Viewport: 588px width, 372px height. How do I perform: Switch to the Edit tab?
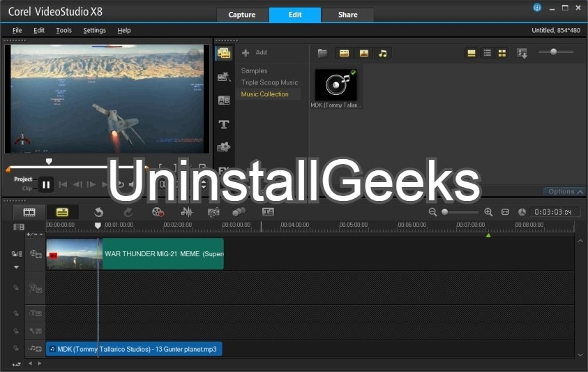pos(295,15)
